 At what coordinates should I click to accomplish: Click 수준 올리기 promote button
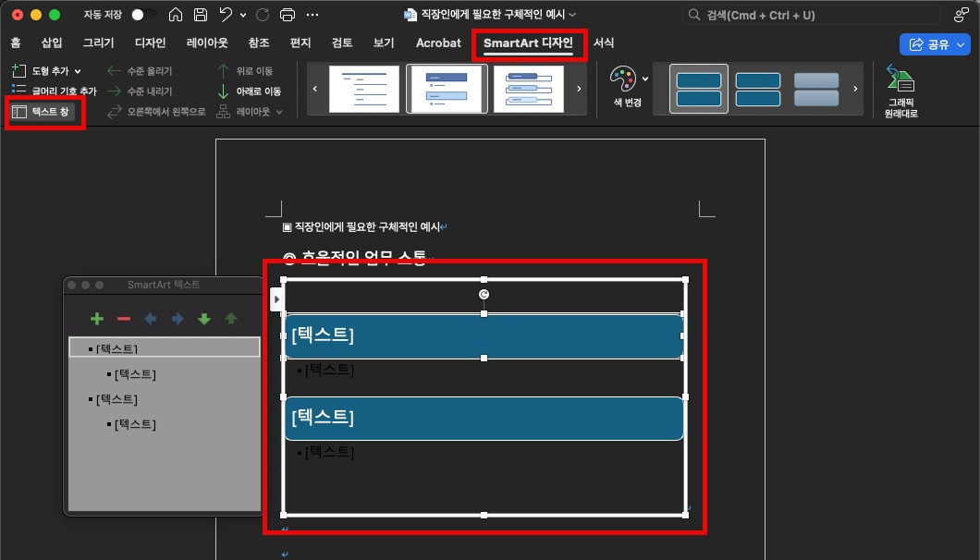[x=140, y=70]
